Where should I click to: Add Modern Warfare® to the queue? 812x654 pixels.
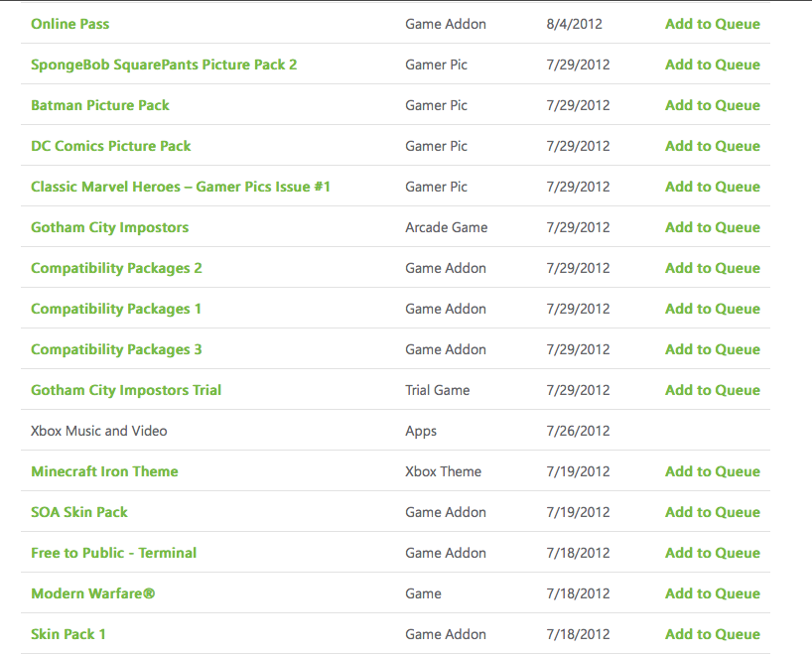pos(712,593)
